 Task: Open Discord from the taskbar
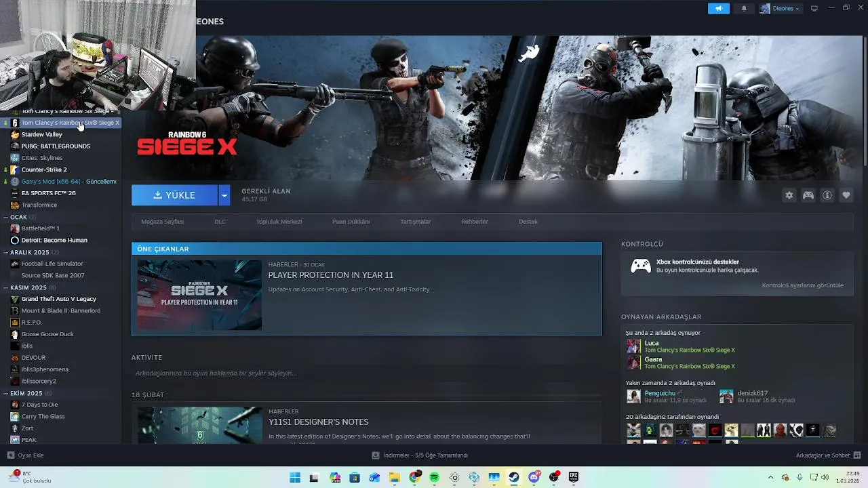[x=534, y=478]
